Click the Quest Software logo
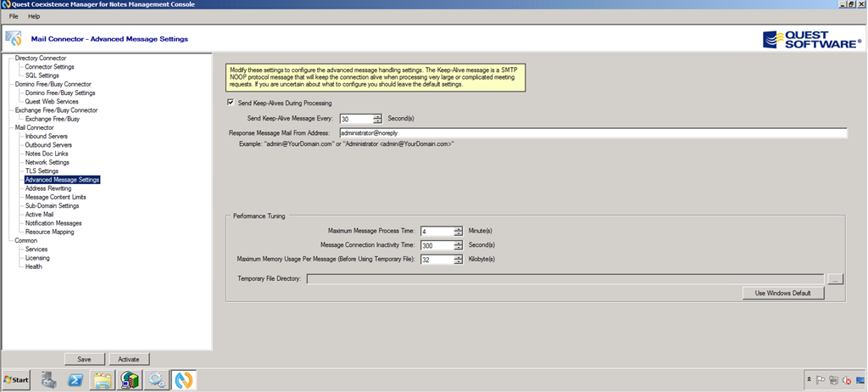868x392 pixels. (x=812, y=39)
